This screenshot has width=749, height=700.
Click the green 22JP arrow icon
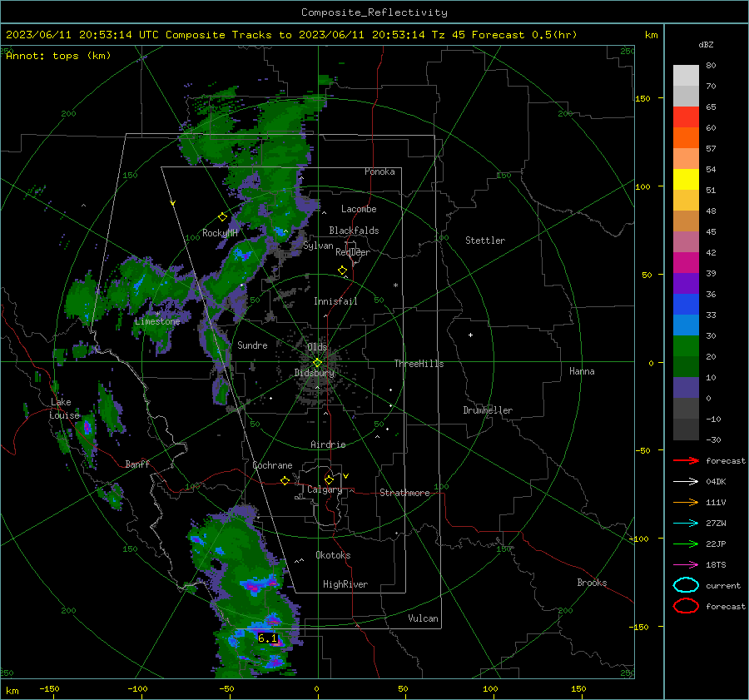(x=686, y=544)
